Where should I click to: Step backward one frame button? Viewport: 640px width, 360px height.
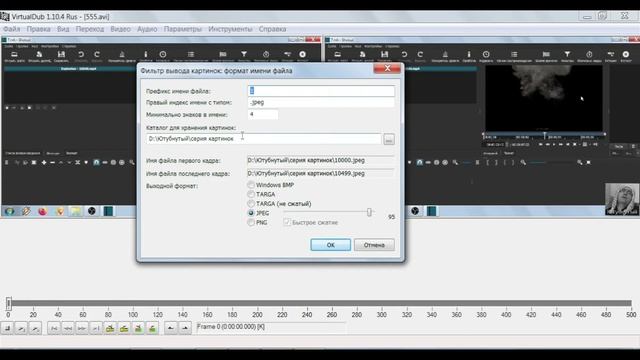pos(68,328)
